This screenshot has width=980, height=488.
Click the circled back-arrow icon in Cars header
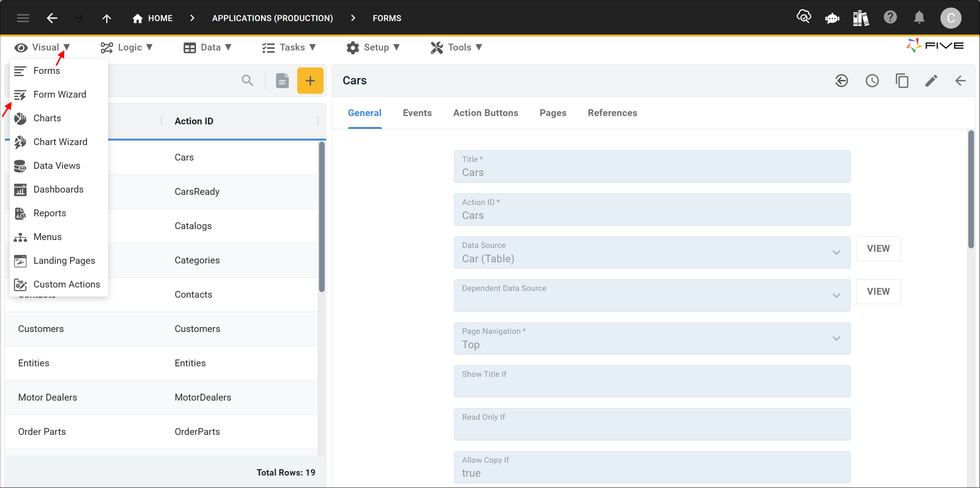pyautogui.click(x=841, y=81)
